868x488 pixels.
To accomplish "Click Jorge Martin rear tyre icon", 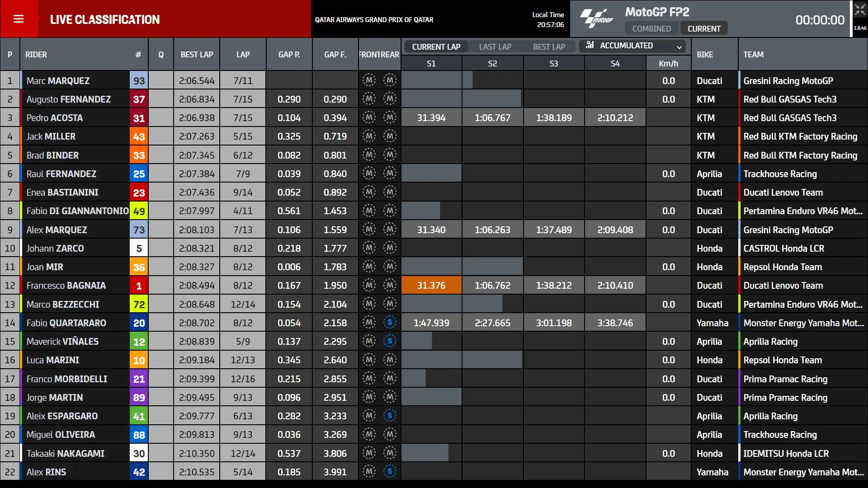I will (x=390, y=397).
